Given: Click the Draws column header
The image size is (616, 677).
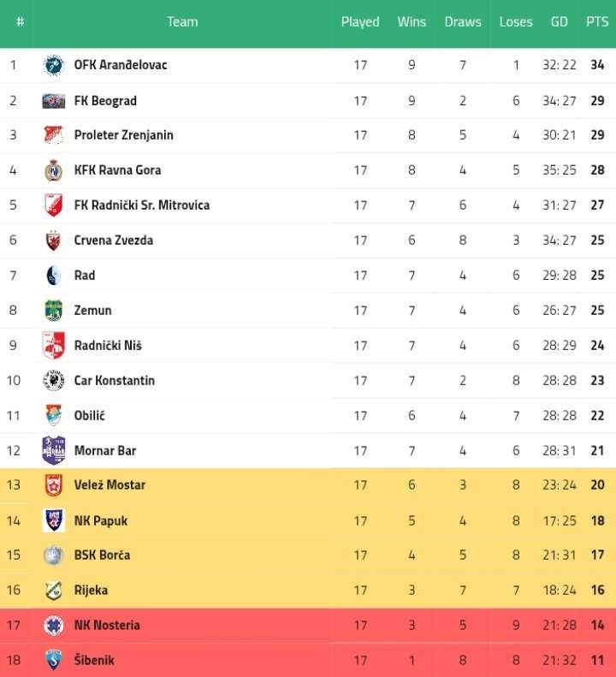Looking at the screenshot, I should [x=463, y=22].
